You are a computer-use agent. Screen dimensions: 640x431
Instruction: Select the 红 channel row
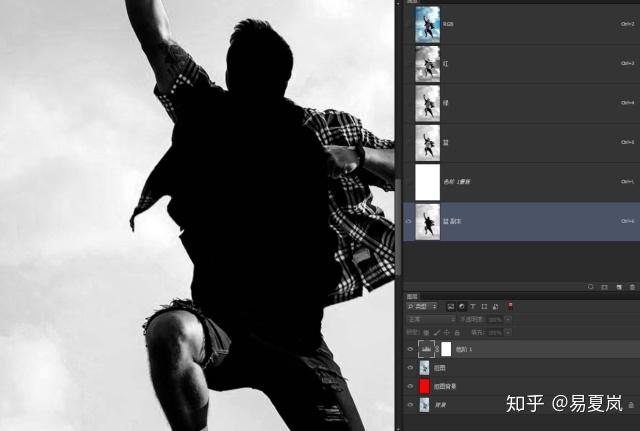(521, 64)
